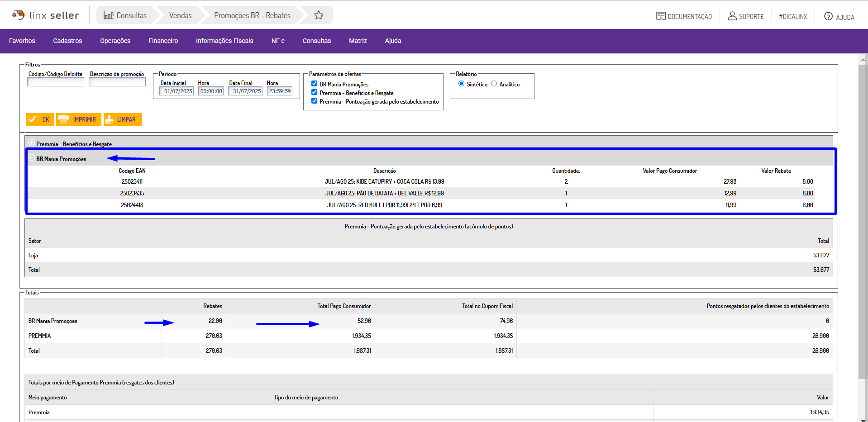This screenshot has height=422, width=868.
Task: Open Suporte via the person icon
Action: point(732,16)
